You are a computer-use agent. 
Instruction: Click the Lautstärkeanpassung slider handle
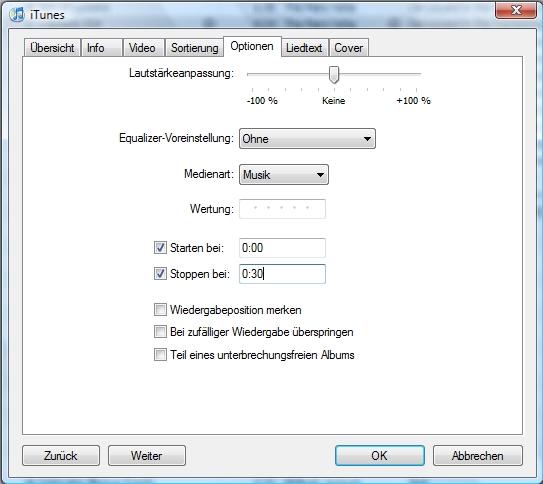334,74
